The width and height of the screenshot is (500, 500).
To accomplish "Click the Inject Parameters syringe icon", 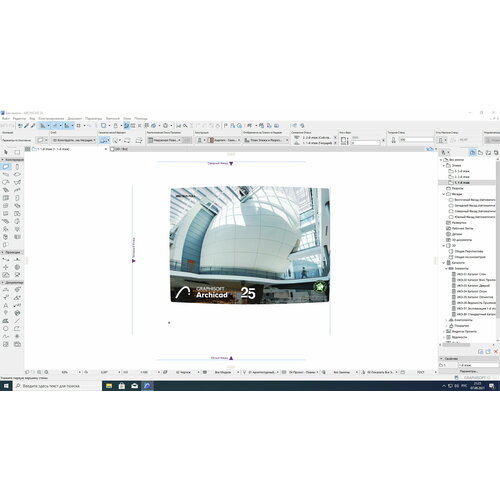I will pyautogui.click(x=33, y=126).
